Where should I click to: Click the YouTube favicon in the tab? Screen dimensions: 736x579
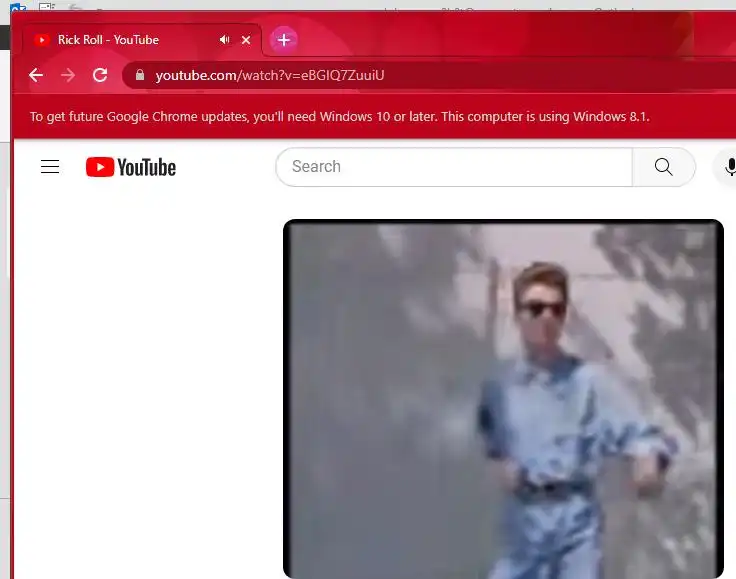[42, 40]
